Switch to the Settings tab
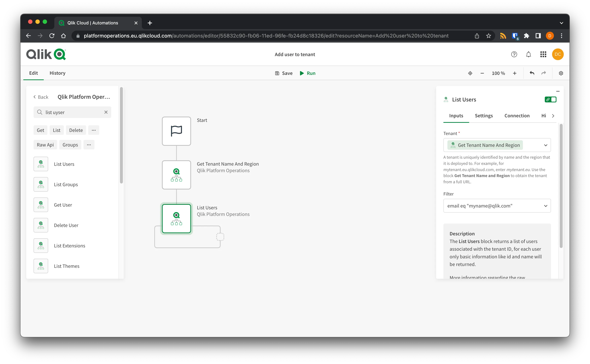 click(484, 116)
